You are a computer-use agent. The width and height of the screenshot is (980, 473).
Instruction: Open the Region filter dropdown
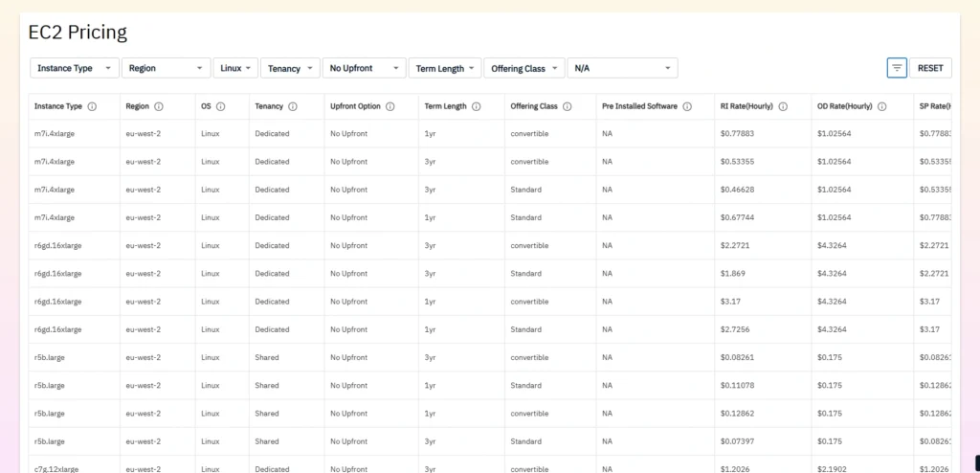click(166, 68)
